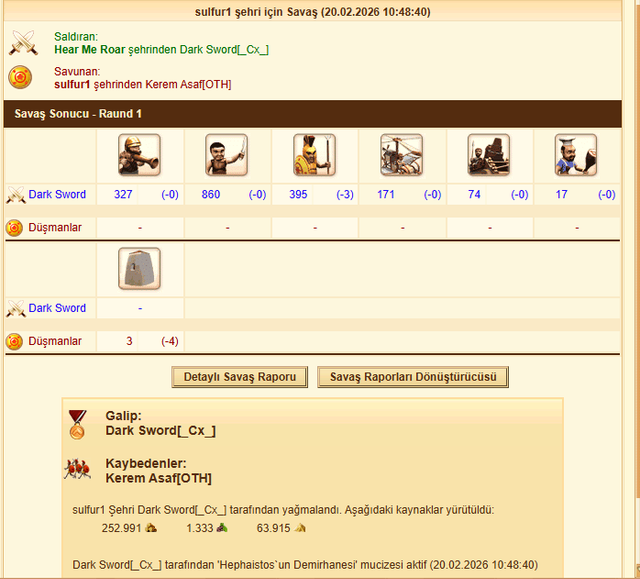640x579 pixels.
Task: Click Düşmanlar label in units table
Action: [55, 227]
